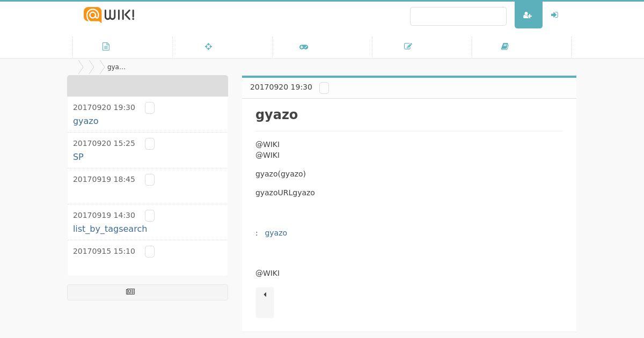Click the gyazoURLgyazo text line
644x338 pixels.
click(x=285, y=193)
